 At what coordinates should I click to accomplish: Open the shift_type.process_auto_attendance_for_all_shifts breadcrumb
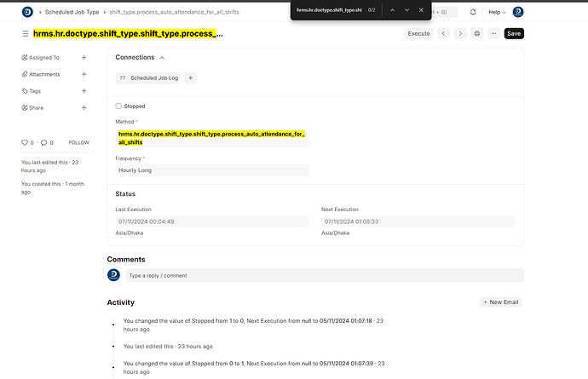click(174, 12)
